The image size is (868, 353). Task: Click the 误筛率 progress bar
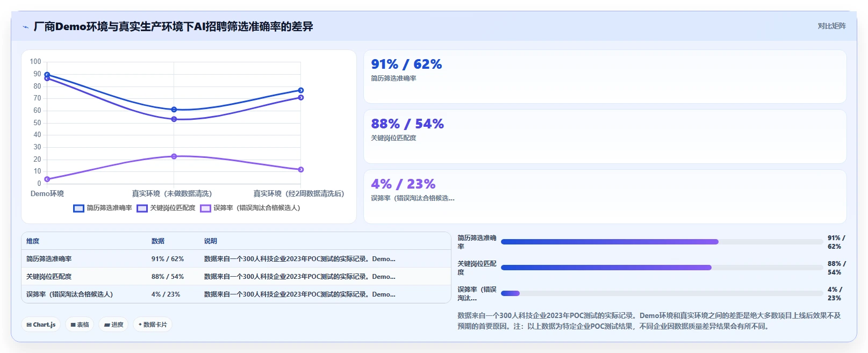click(662, 293)
